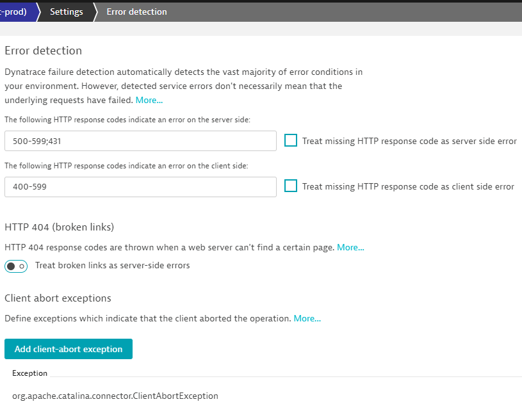Click the 'Treat missing HTTP response code as client side error' label

(x=408, y=186)
